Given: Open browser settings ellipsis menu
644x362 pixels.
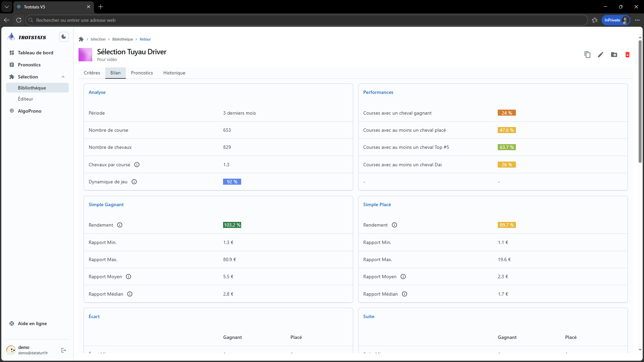Looking at the screenshot, I should pos(637,20).
